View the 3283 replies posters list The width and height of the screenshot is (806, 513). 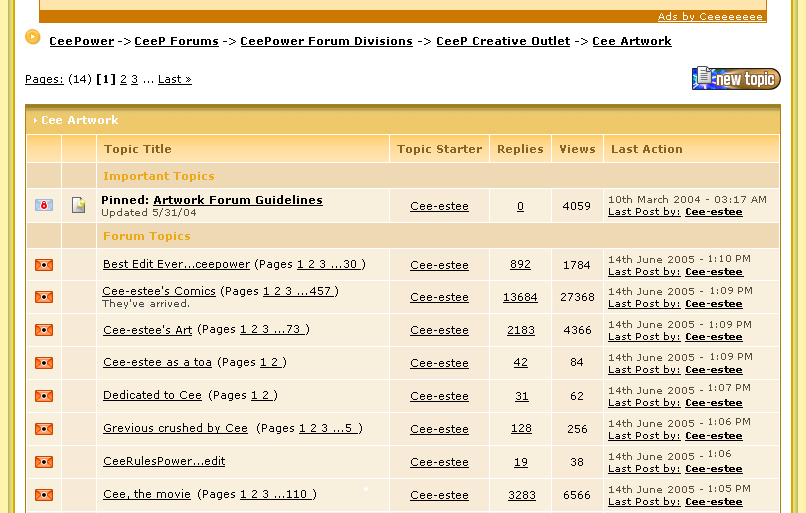pos(522,495)
